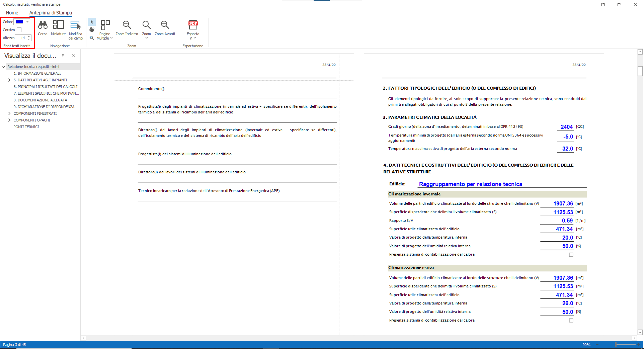Open the Cerca binoculars search tool
Viewport: 644px width, 349px height.
[43, 28]
